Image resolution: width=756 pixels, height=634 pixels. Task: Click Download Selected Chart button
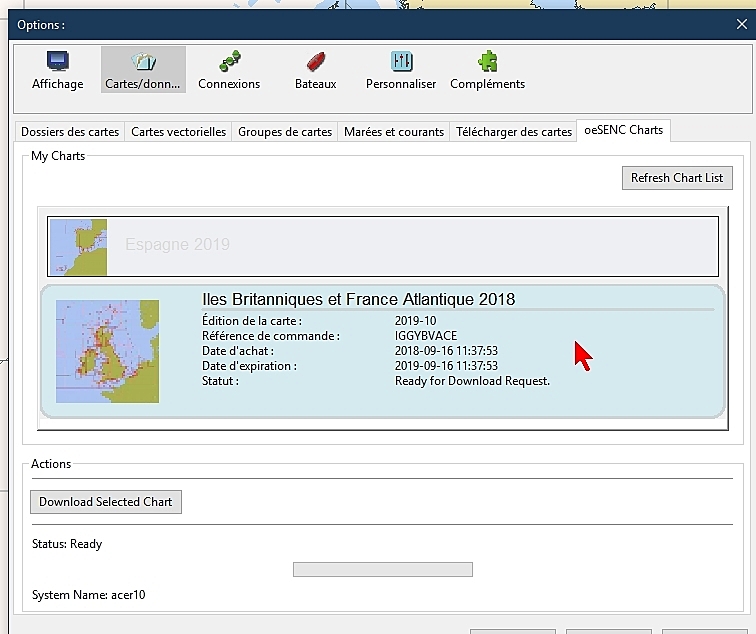pos(106,502)
